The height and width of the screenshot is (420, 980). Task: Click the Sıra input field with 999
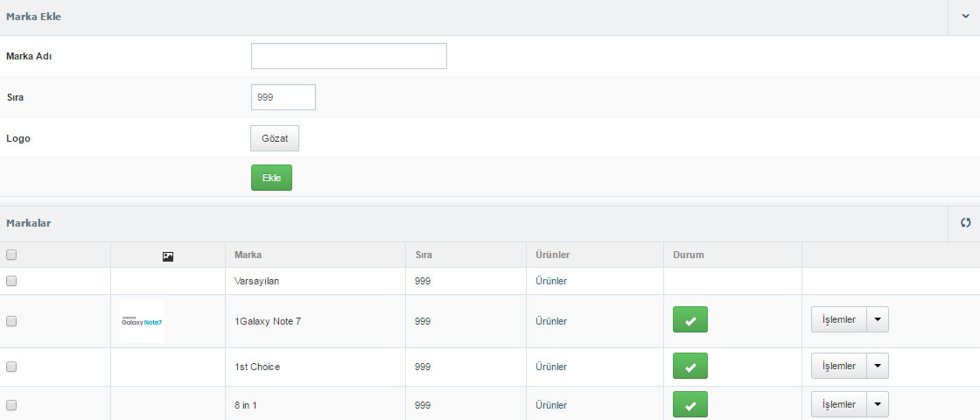click(x=283, y=97)
